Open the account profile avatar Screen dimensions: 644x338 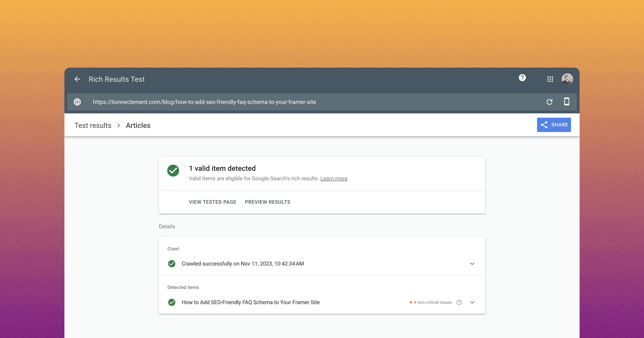point(567,79)
